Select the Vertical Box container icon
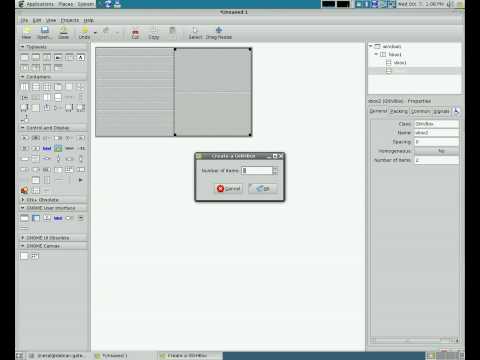Screen dimensions: 480x360 [36, 87]
